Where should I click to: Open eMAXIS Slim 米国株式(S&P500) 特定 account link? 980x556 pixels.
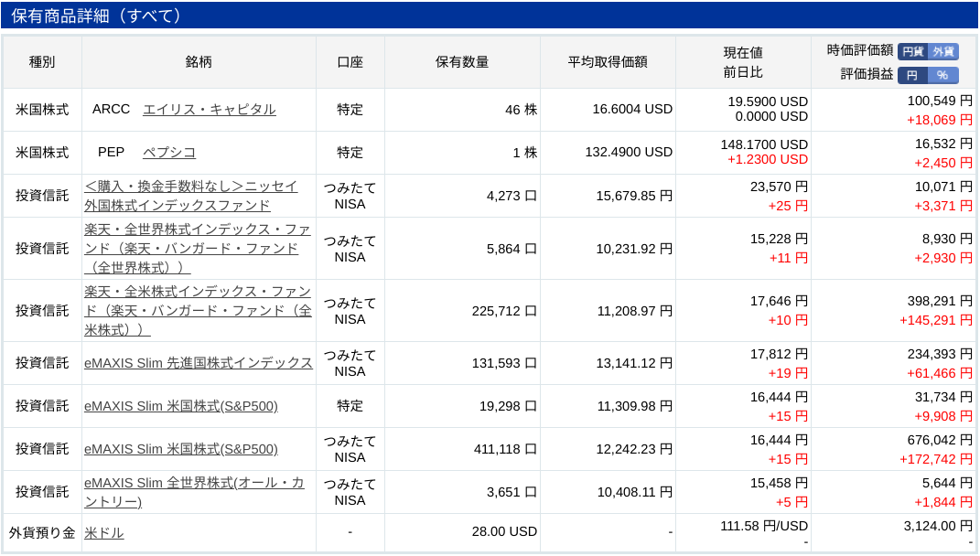[x=181, y=406]
